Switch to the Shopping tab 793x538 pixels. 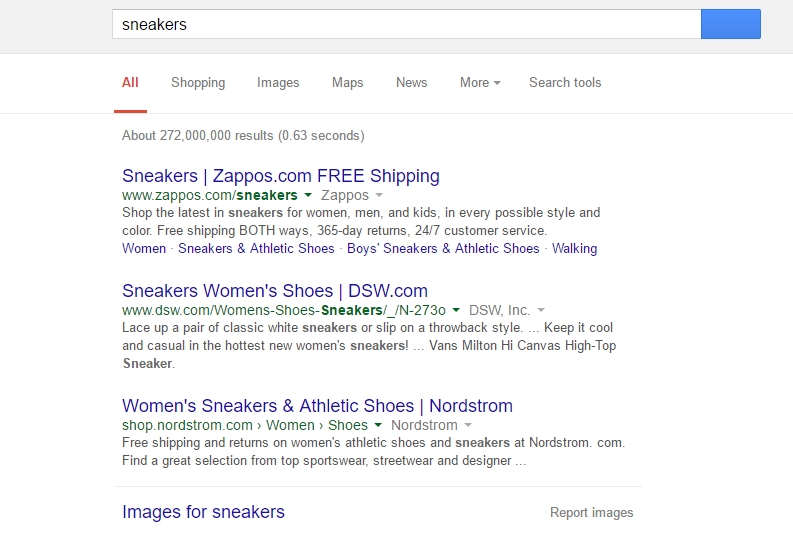pyautogui.click(x=198, y=82)
